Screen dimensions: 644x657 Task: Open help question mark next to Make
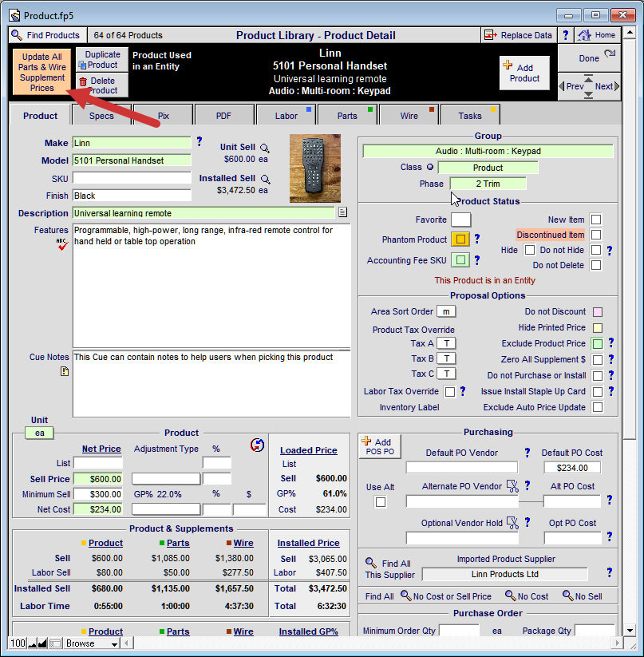tap(200, 141)
